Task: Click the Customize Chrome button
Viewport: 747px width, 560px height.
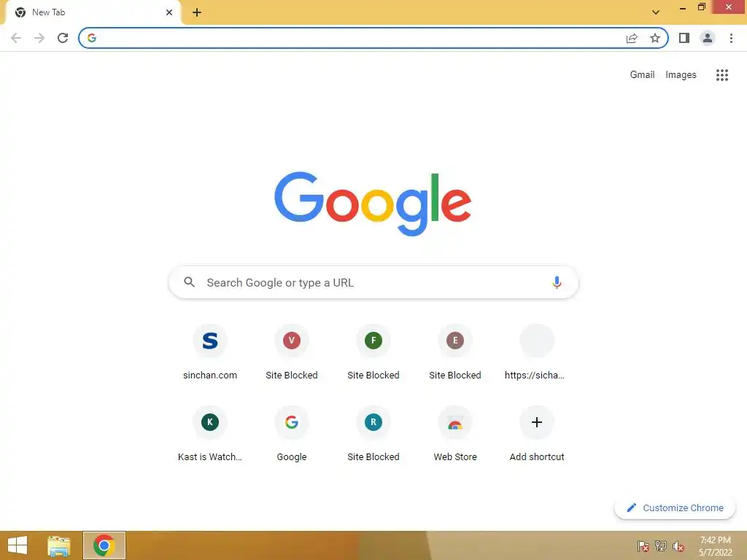Action: [x=675, y=508]
